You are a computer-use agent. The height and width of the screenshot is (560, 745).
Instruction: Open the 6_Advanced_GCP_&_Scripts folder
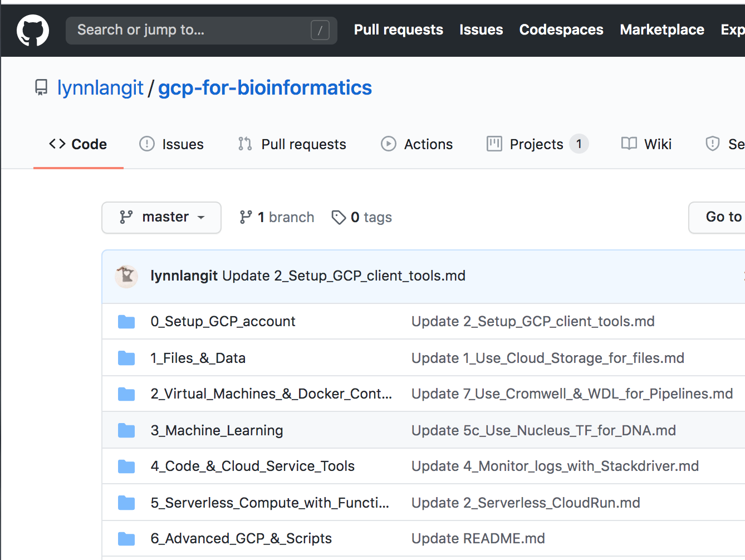(x=241, y=538)
